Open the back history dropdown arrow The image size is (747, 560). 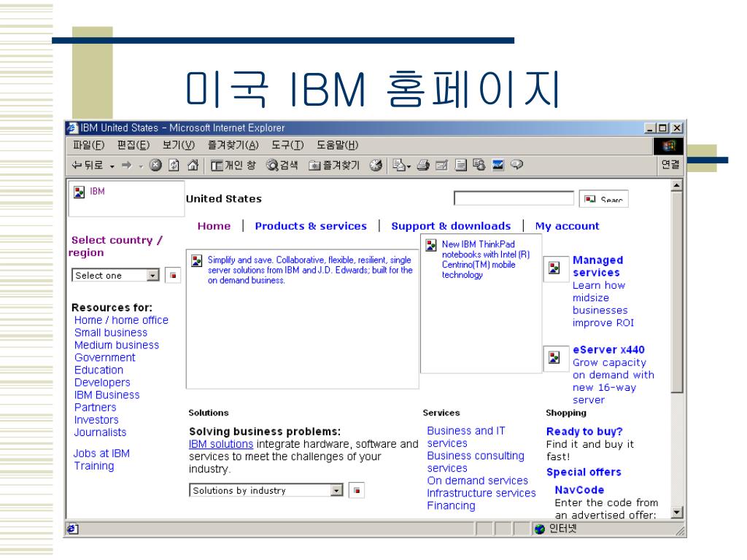pos(112,166)
